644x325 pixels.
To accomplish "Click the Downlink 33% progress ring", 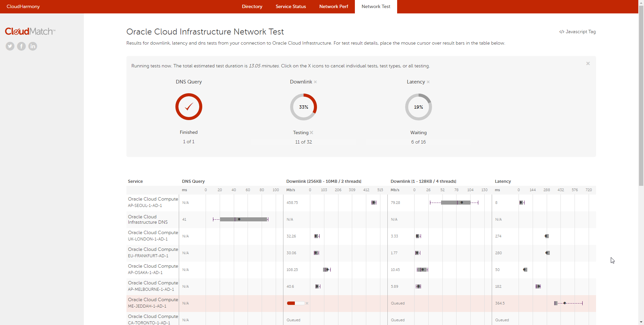I will click(304, 107).
